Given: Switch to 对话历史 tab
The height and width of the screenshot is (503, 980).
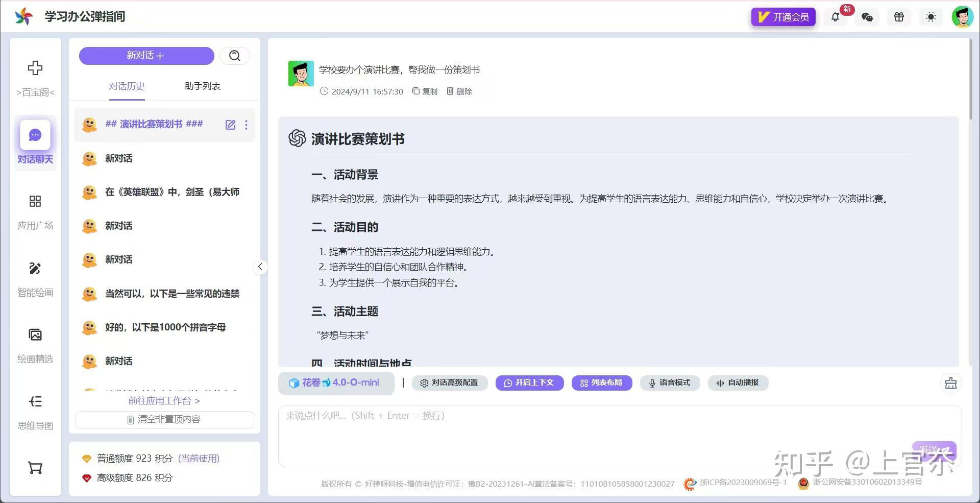Looking at the screenshot, I should pos(127,86).
